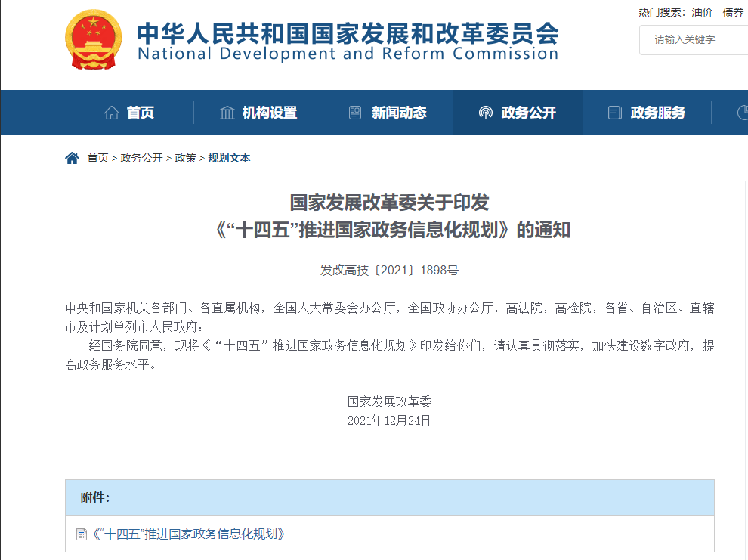The width and height of the screenshot is (748, 560).
Task: Click the 政策 breadcrumb link
Action: tap(186, 158)
